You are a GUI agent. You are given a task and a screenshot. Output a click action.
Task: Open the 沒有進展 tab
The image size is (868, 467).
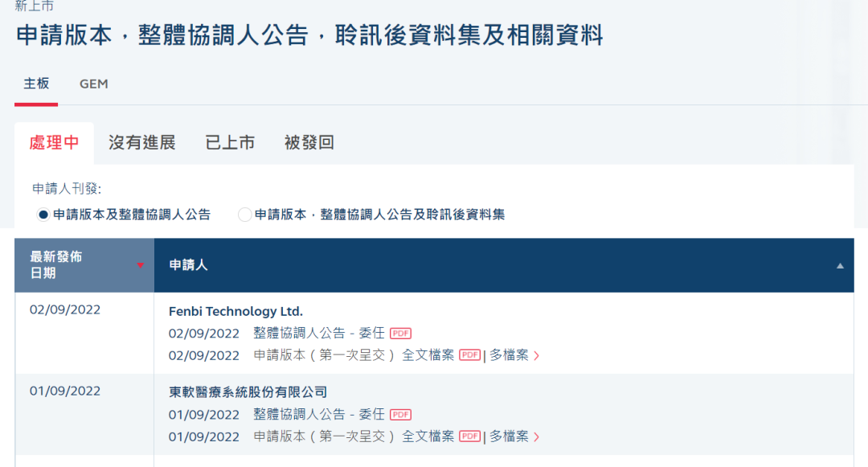141,143
